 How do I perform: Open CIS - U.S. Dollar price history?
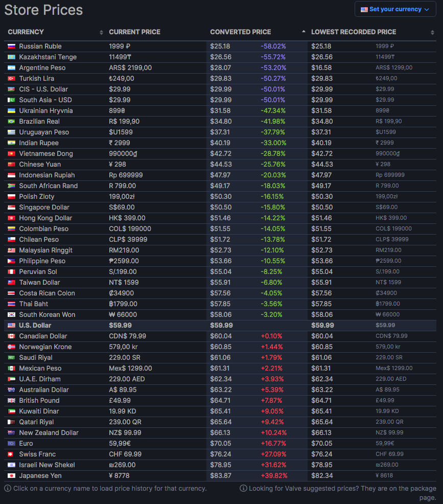click(43, 89)
